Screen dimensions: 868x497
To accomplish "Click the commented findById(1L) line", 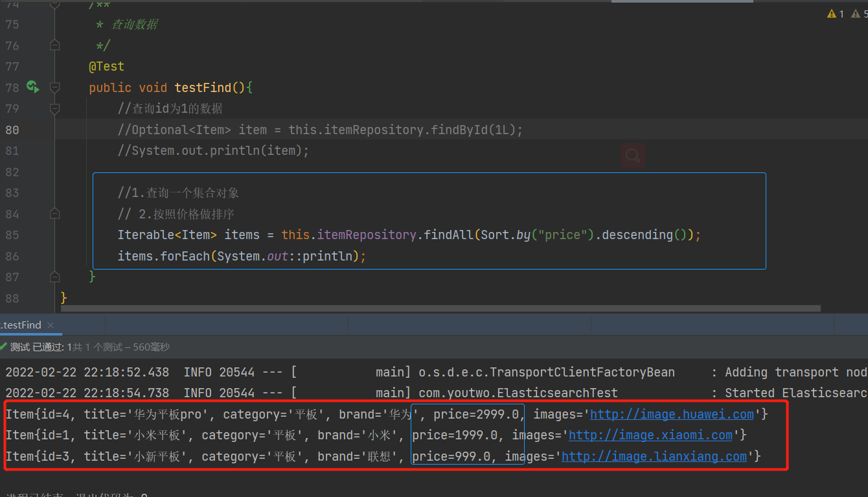I will tap(320, 130).
